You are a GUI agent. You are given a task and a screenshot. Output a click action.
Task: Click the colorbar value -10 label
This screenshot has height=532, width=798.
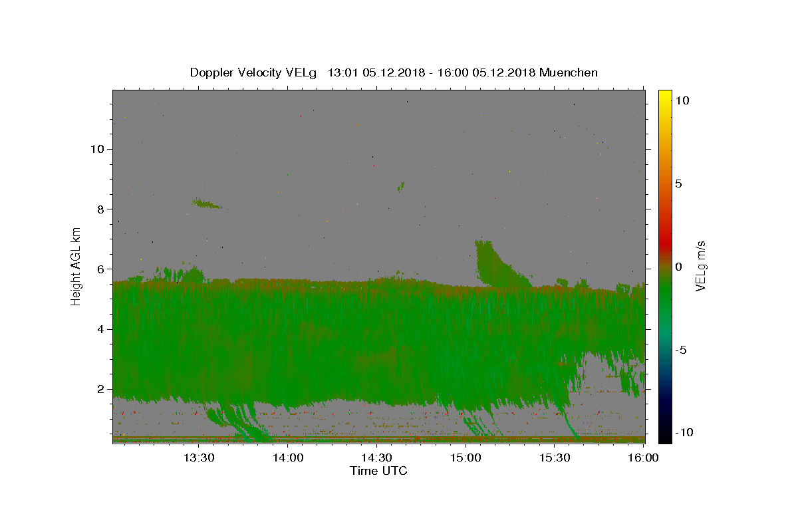684,432
